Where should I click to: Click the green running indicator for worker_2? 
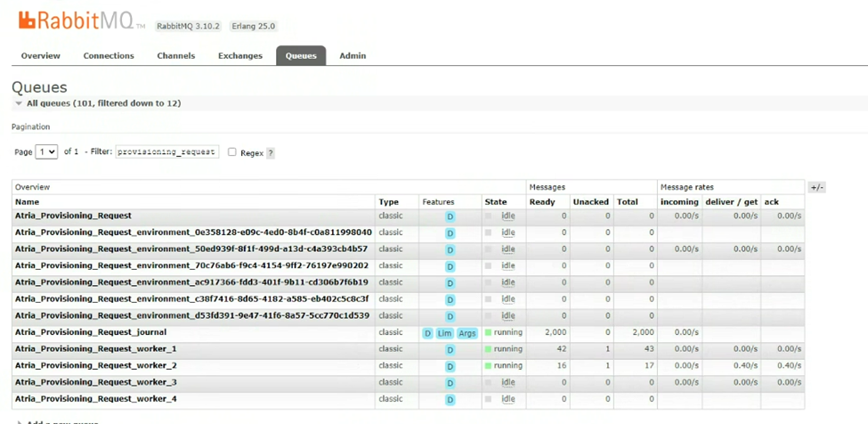[x=488, y=366]
